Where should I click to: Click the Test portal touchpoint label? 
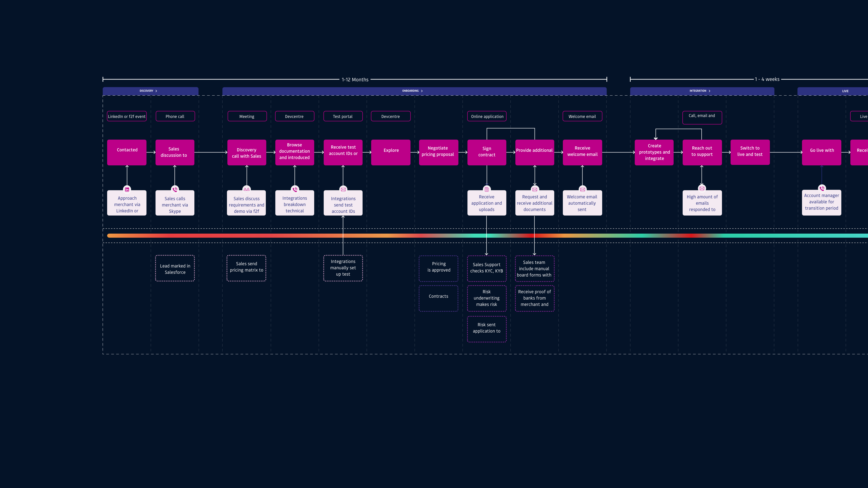click(x=343, y=116)
